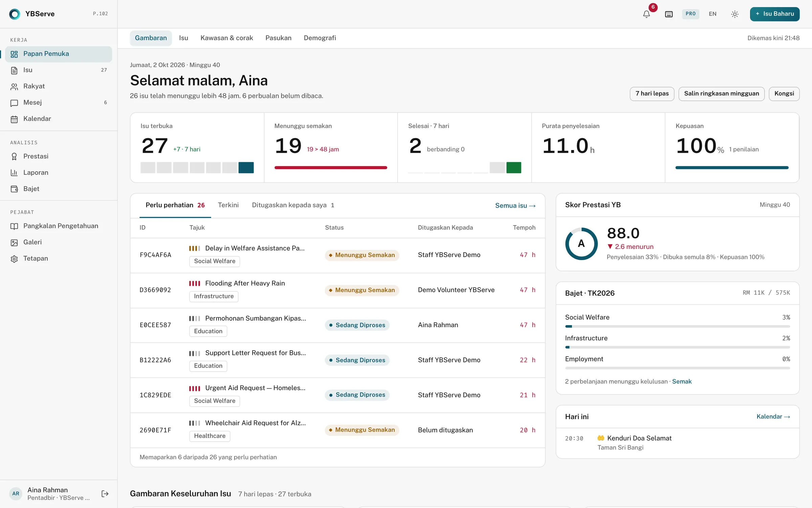Image resolution: width=812 pixels, height=508 pixels.
Task: Click the grade A score ring
Action: [x=581, y=244]
